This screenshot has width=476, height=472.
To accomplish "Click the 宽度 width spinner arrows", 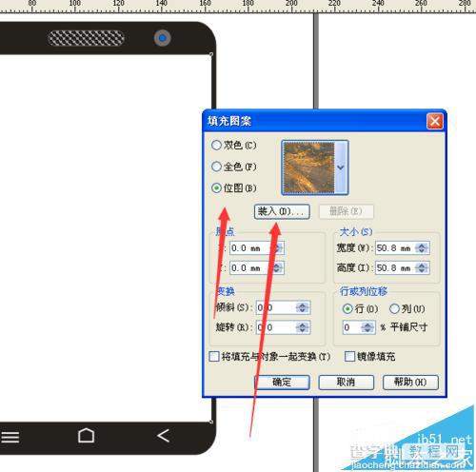I will click(422, 248).
